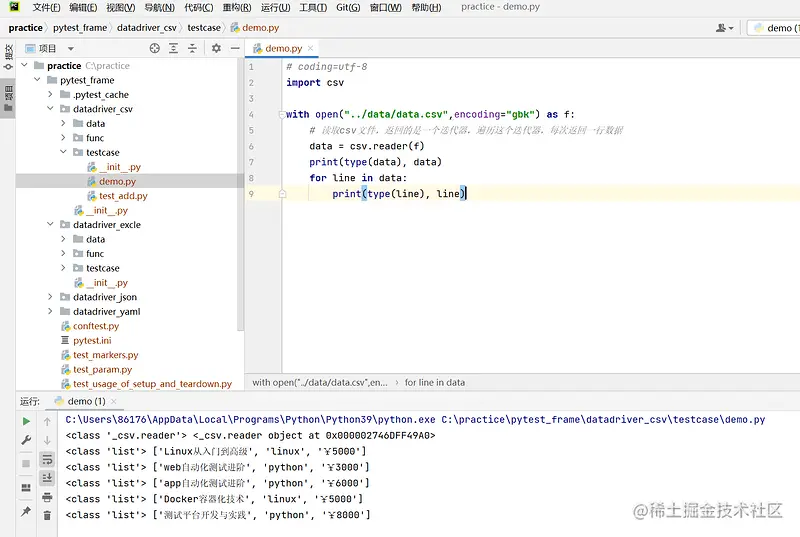
Task: Open the 编辑(E) menu
Action: pyautogui.click(x=83, y=7)
